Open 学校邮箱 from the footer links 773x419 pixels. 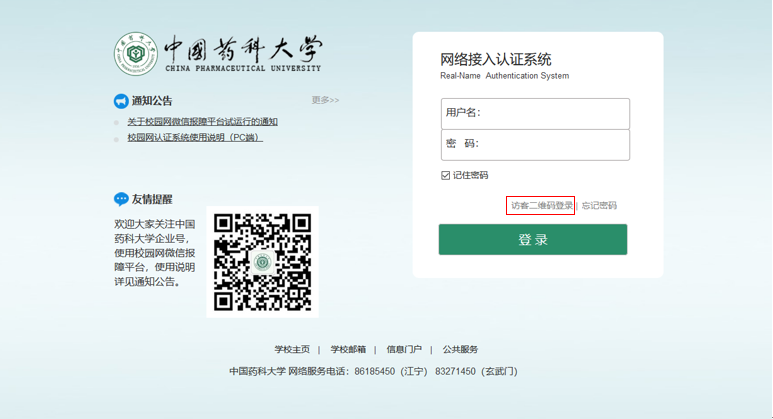348,350
